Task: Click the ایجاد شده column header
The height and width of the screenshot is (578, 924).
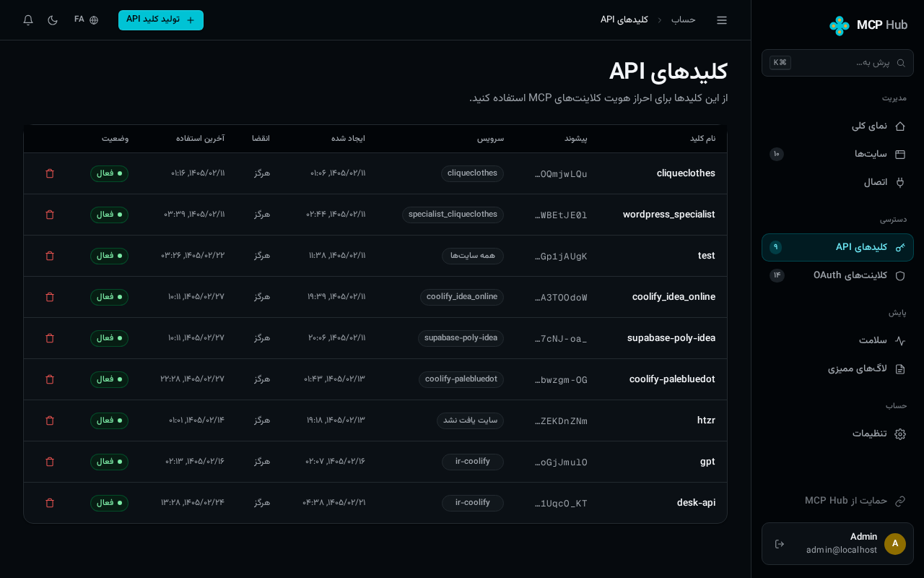Action: [x=348, y=139]
